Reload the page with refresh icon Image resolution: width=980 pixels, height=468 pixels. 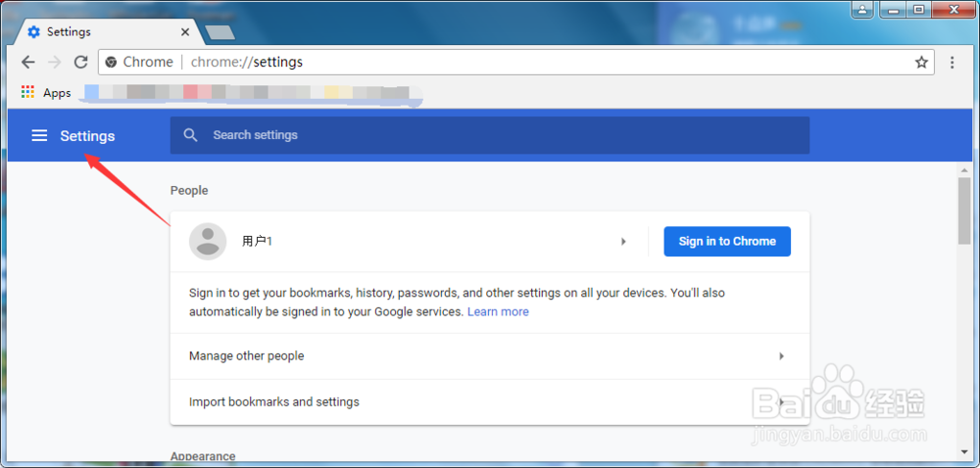(80, 62)
